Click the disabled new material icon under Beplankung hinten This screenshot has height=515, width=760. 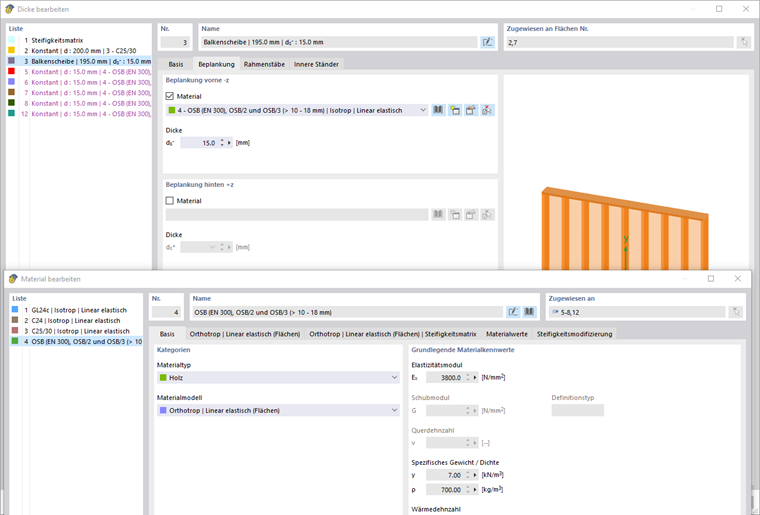455,214
